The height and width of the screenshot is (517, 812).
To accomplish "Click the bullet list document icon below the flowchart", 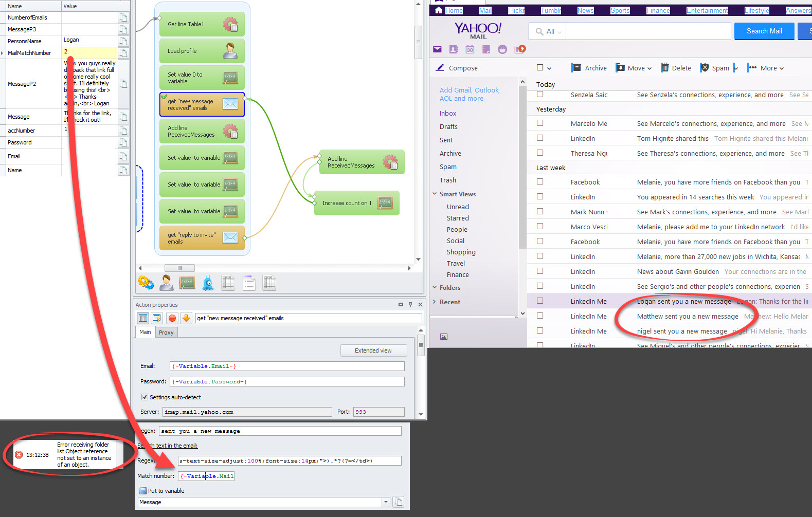I will click(249, 283).
